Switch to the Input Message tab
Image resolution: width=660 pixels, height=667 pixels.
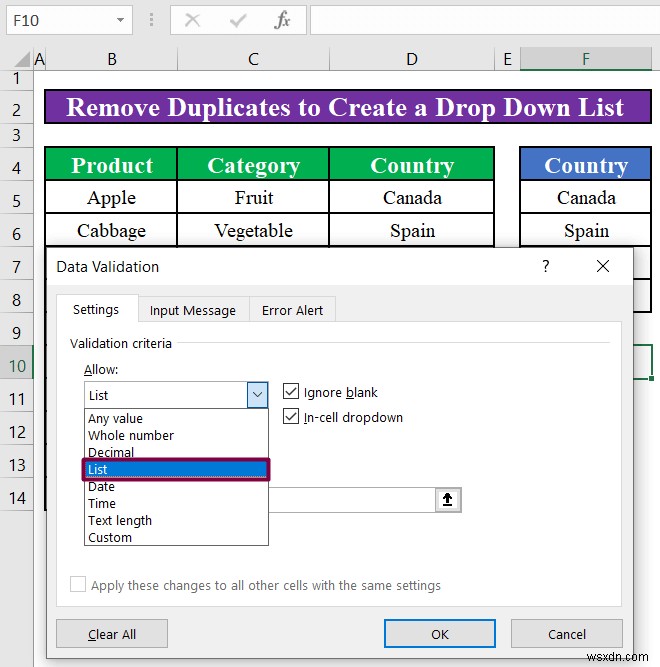coord(193,311)
